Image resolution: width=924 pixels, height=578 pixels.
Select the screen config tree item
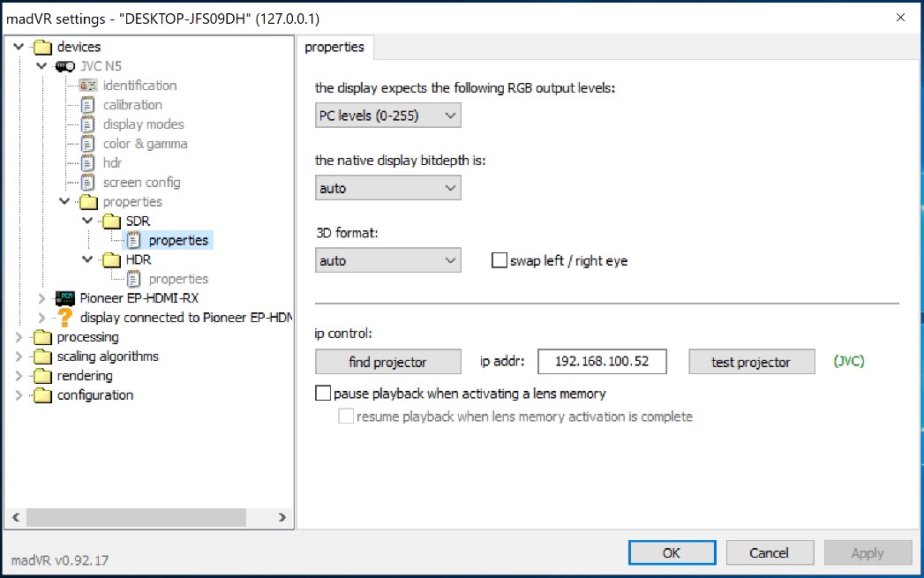(141, 183)
